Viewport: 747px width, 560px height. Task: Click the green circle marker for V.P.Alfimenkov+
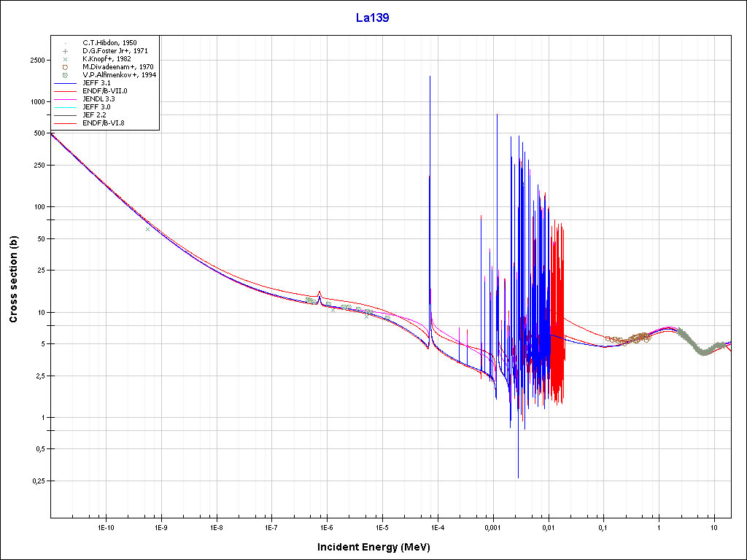coord(65,75)
